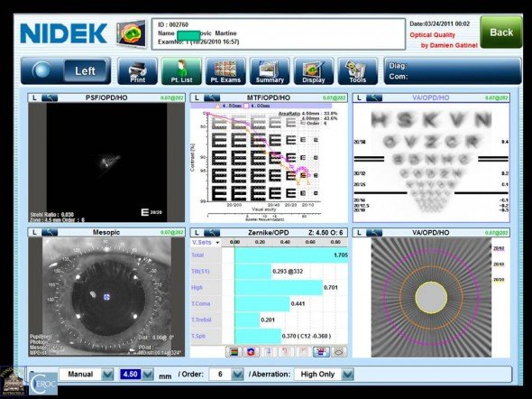Viewport: 532px width, 399px height.
Task: Click the Strehl Ratio 0.030 text
Action: pyautogui.click(x=52, y=215)
